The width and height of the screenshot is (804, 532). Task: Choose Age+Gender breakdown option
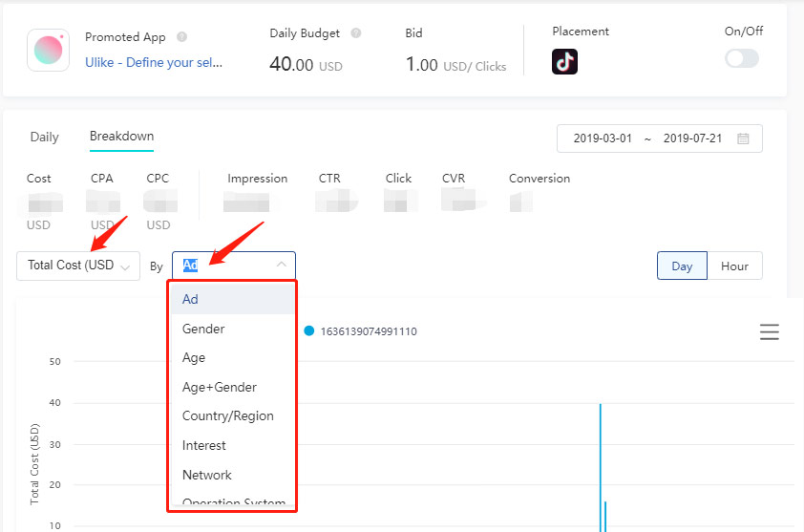tap(232, 387)
